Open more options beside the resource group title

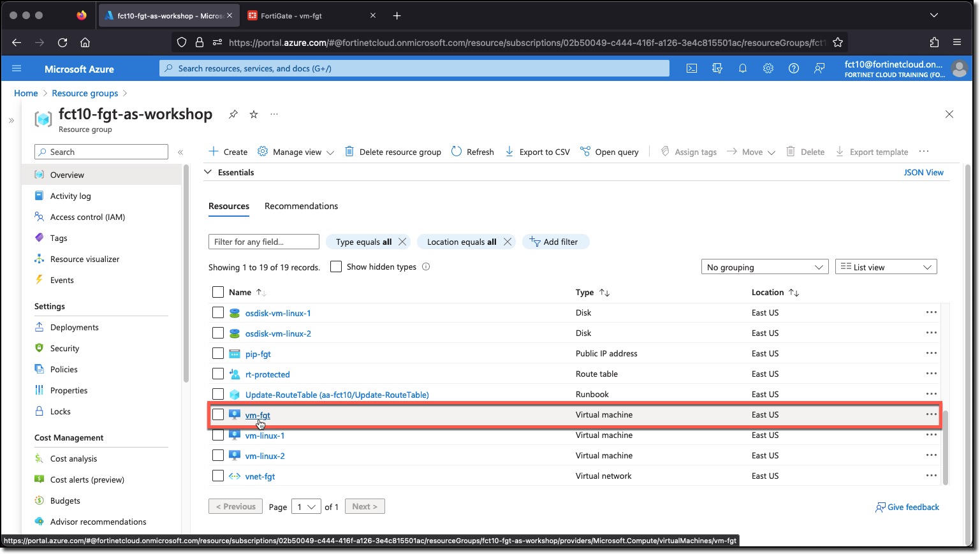point(274,114)
